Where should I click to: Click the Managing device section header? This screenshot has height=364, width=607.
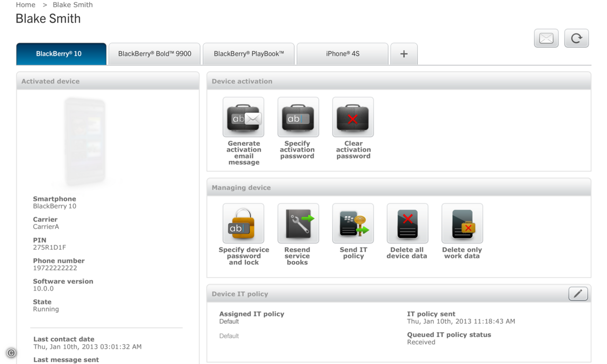tap(399, 187)
